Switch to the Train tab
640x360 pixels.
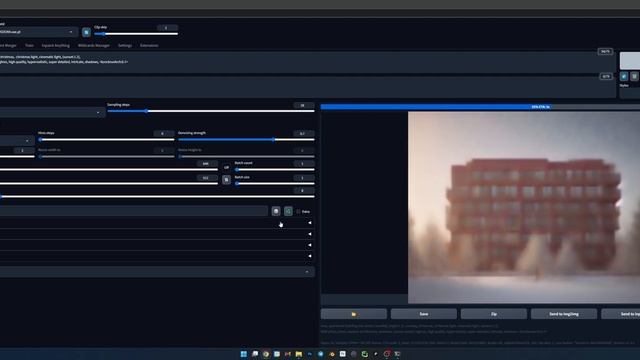[29, 46]
